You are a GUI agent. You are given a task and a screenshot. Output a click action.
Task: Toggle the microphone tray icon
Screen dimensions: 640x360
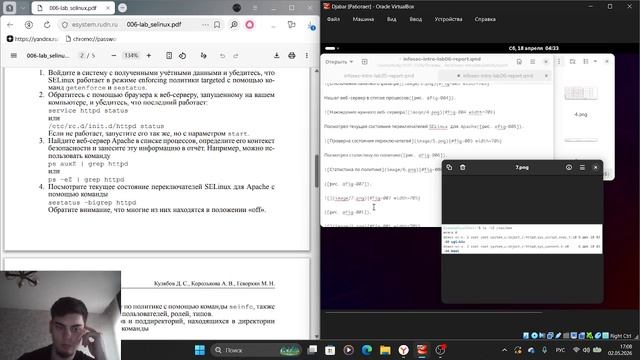point(544,350)
